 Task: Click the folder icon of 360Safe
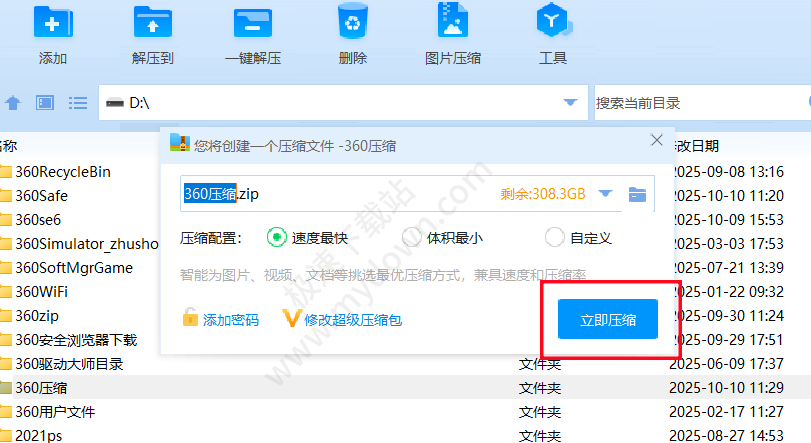pyautogui.click(x=5, y=195)
